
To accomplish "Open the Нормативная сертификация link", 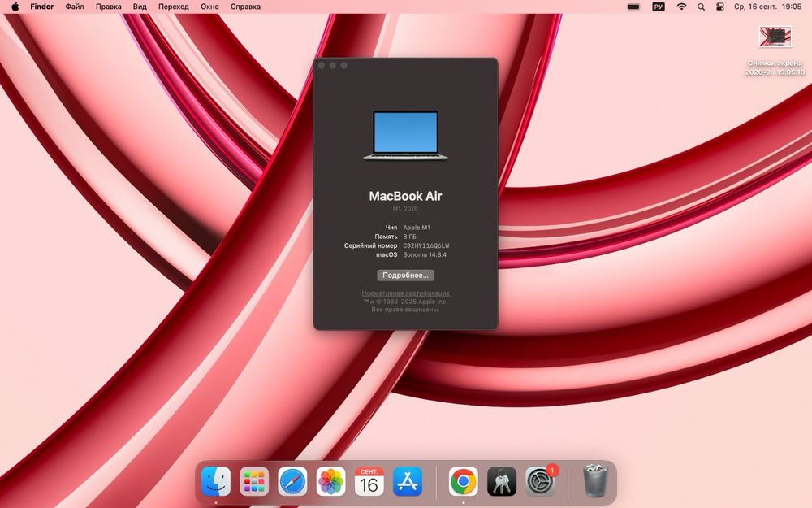I will (x=405, y=293).
